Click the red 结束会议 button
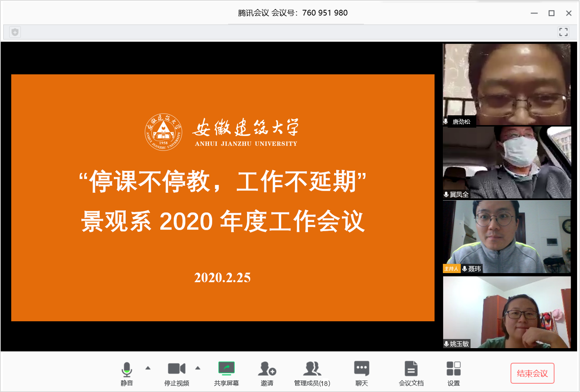 tap(532, 373)
